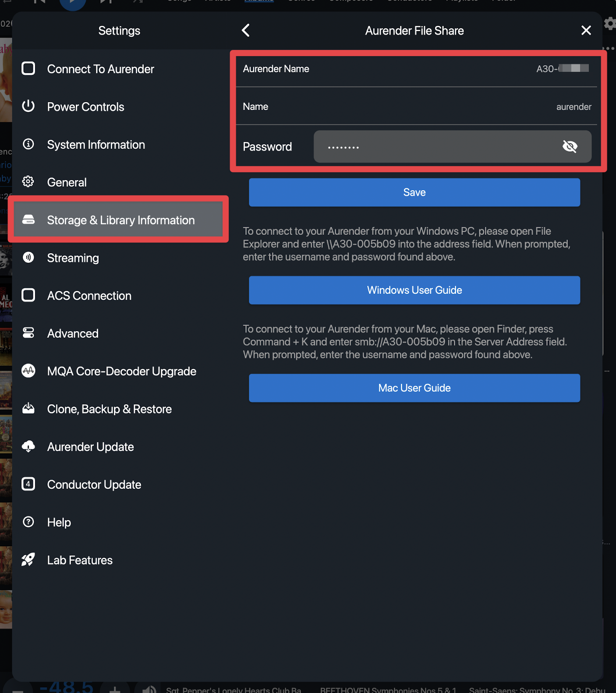Click the General gear icon
Screen dimensions: 616x693
click(x=28, y=181)
